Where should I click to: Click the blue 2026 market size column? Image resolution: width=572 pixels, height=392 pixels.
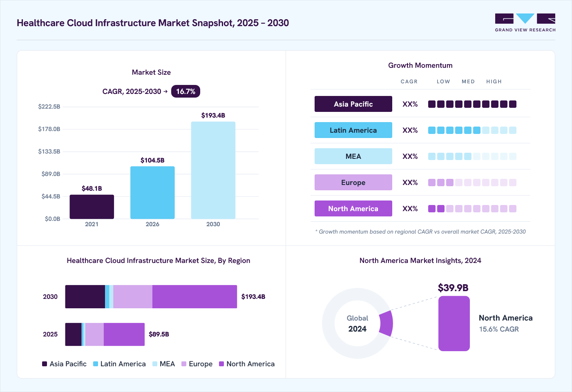click(x=152, y=193)
